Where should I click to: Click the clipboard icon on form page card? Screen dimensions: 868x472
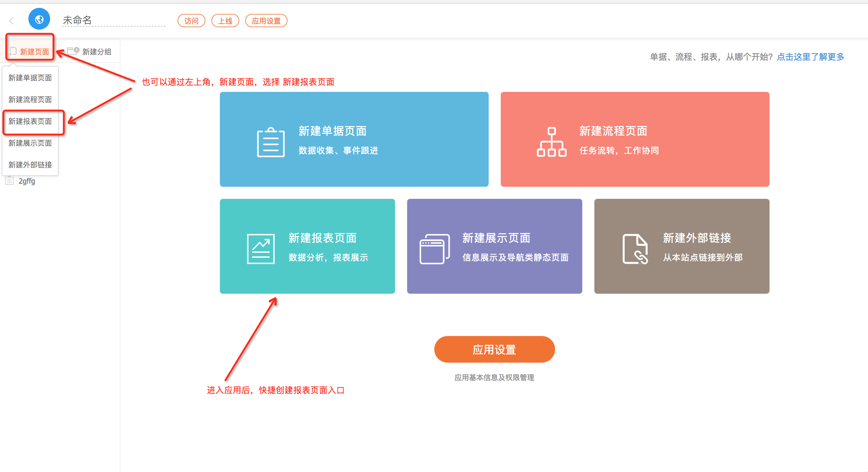(271, 142)
